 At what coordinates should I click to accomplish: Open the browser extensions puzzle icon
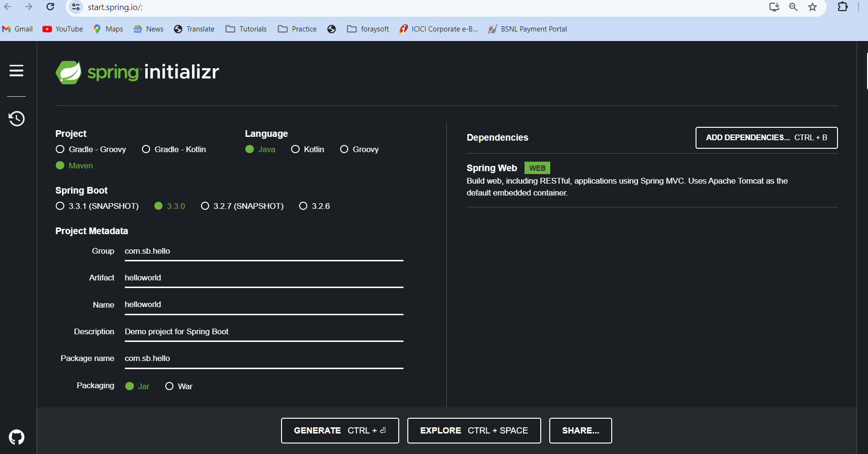[842, 7]
